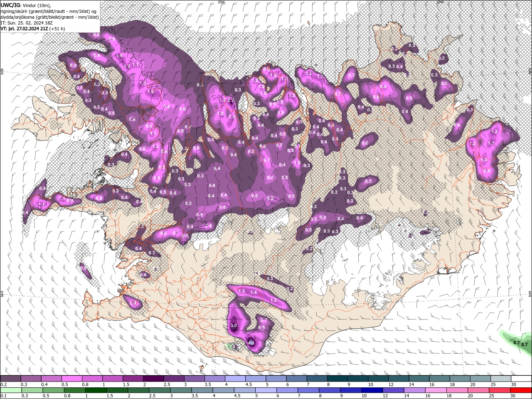532x399 pixels.
Task: Click the top-row legend swatch between 4 and 4.5
Action: 235,379
